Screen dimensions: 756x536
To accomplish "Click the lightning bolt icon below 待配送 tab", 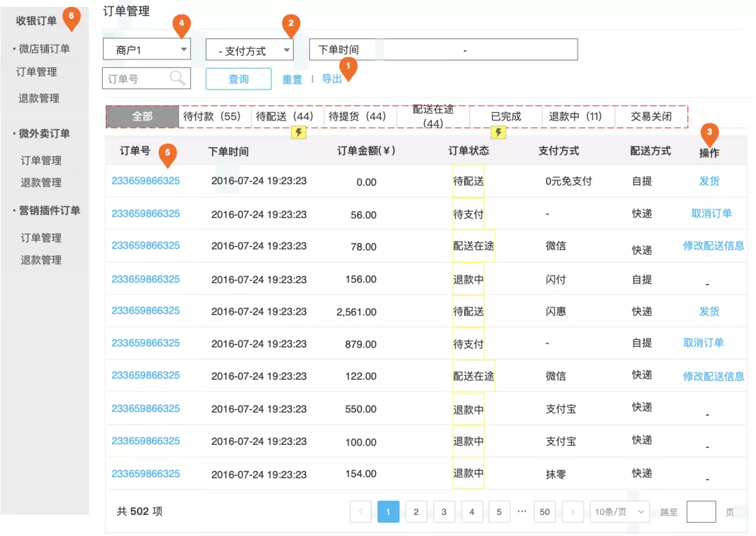I will point(299,132).
